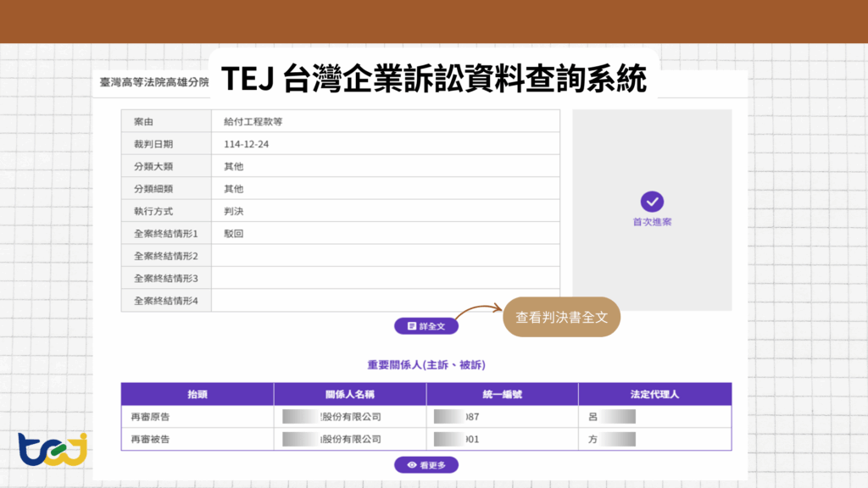Click the 給付工程款等 case reason value
This screenshot has height=488, width=868.
pyautogui.click(x=253, y=121)
